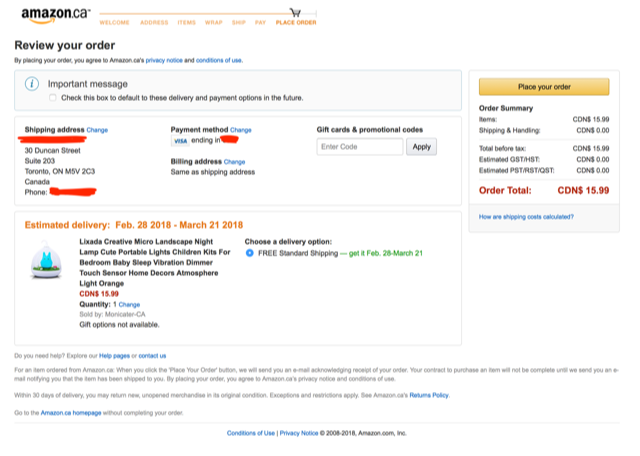Image resolution: width=640 pixels, height=456 pixels.
Task: Change the shipping address
Action: tap(97, 130)
